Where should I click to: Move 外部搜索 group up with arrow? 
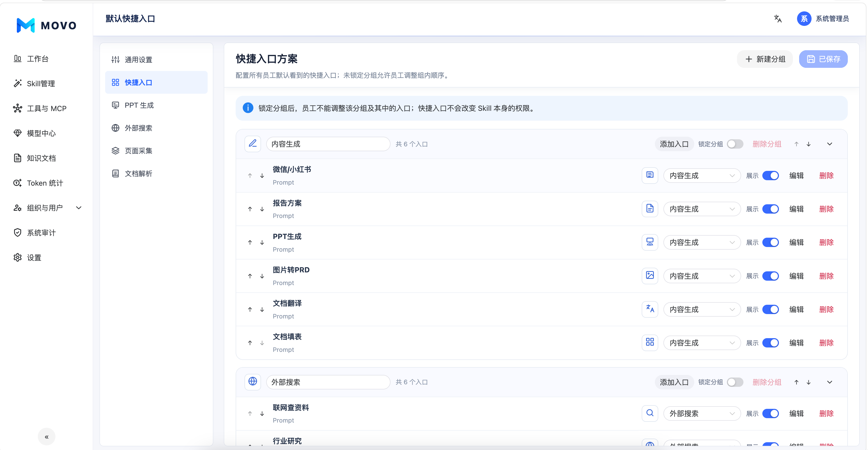(x=796, y=382)
